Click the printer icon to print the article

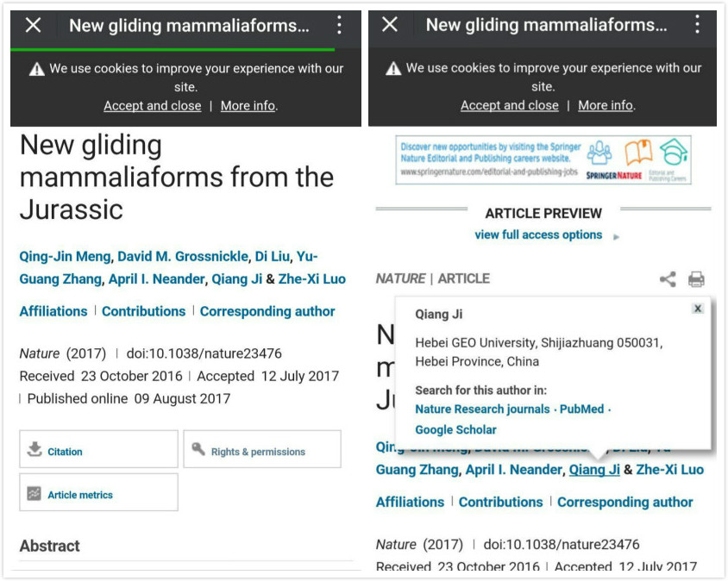(x=696, y=278)
